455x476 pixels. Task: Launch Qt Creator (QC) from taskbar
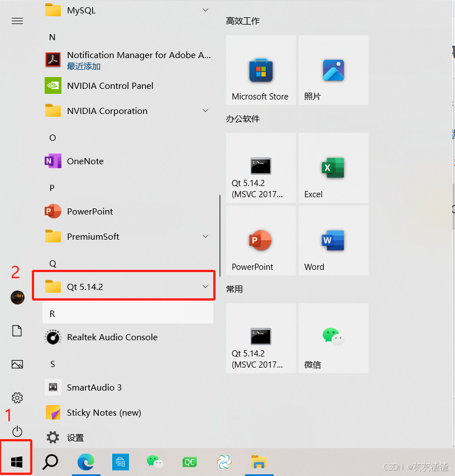point(190,462)
